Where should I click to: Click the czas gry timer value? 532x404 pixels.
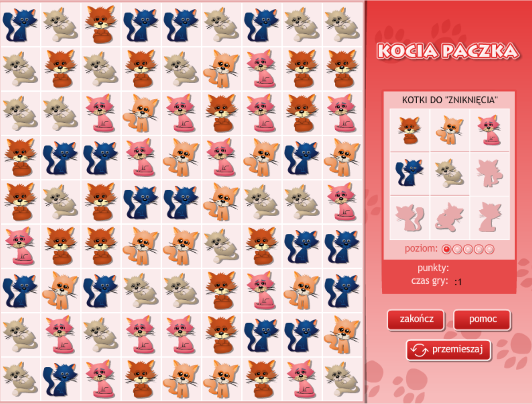pyautogui.click(x=458, y=282)
